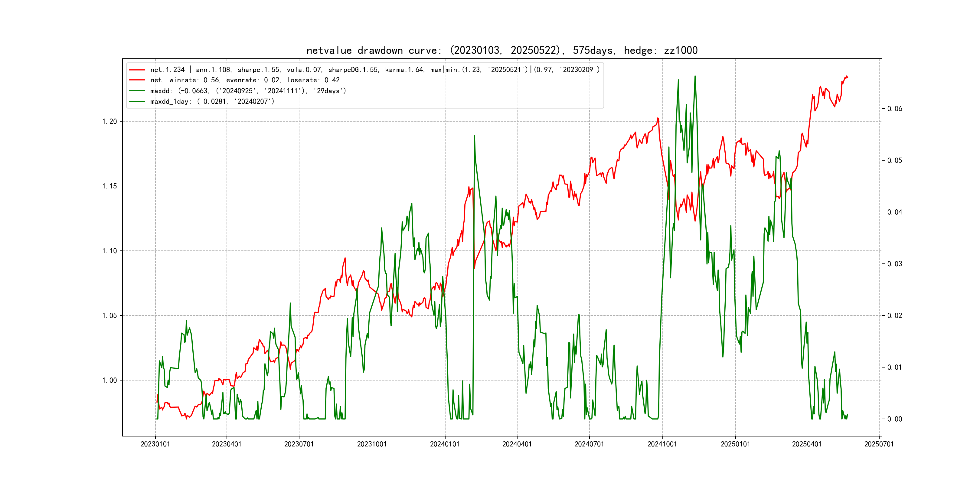Click the 0.06 right y-axis label
Image resolution: width=980 pixels, height=490 pixels.
coord(894,109)
